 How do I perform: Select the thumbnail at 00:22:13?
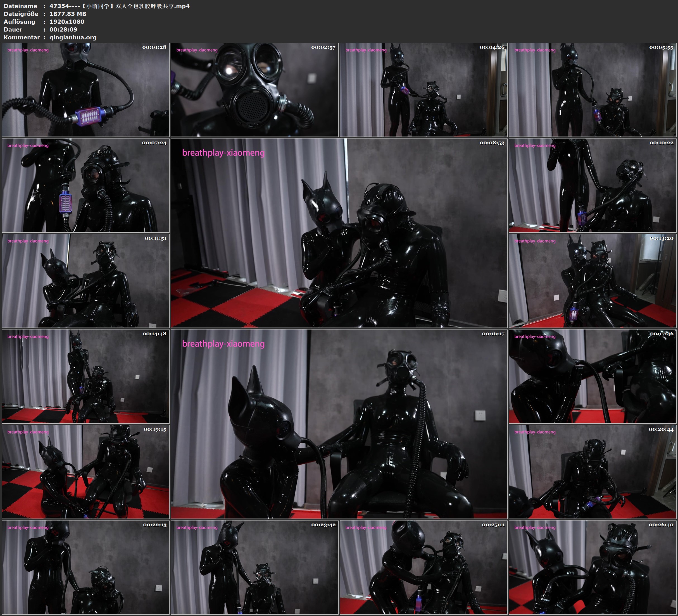pyautogui.click(x=85, y=567)
